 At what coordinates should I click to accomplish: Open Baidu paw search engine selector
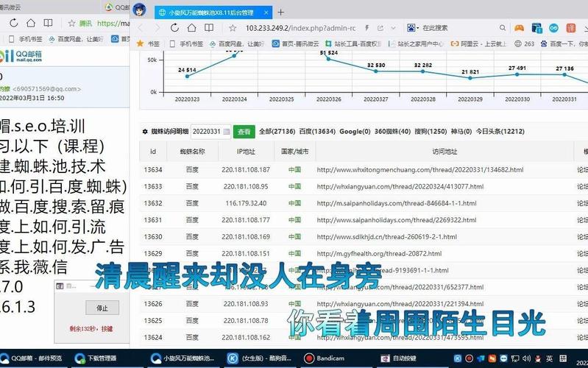tap(413, 28)
